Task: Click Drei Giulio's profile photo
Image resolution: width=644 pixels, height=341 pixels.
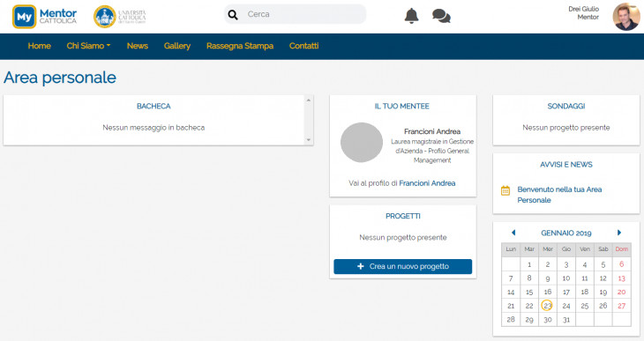Action: click(x=626, y=17)
